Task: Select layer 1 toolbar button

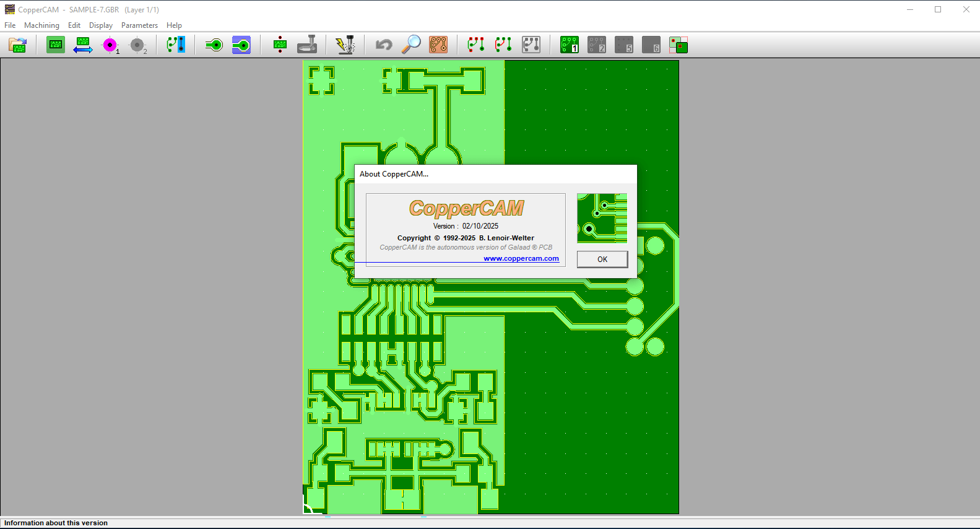Action: (570, 45)
